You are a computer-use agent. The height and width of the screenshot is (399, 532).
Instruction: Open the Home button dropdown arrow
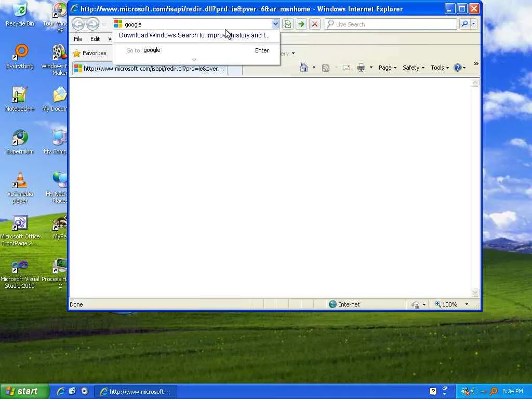pyautogui.click(x=314, y=68)
